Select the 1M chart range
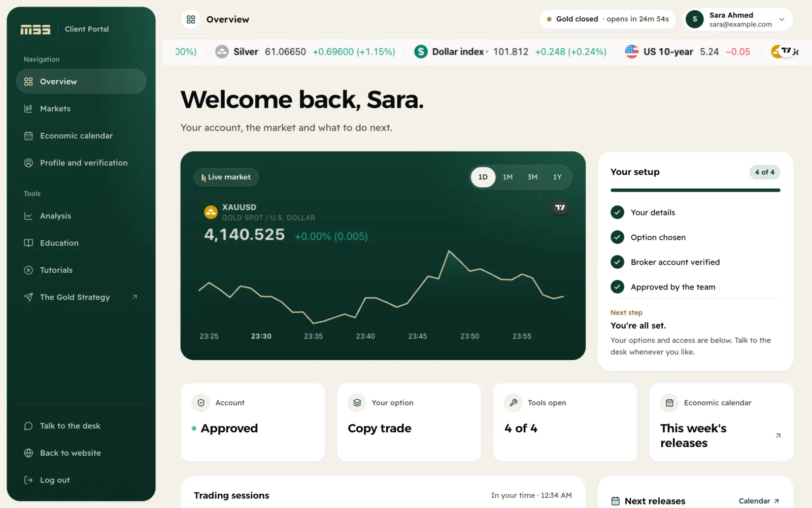Viewport: 812px width, 508px height. [507, 177]
